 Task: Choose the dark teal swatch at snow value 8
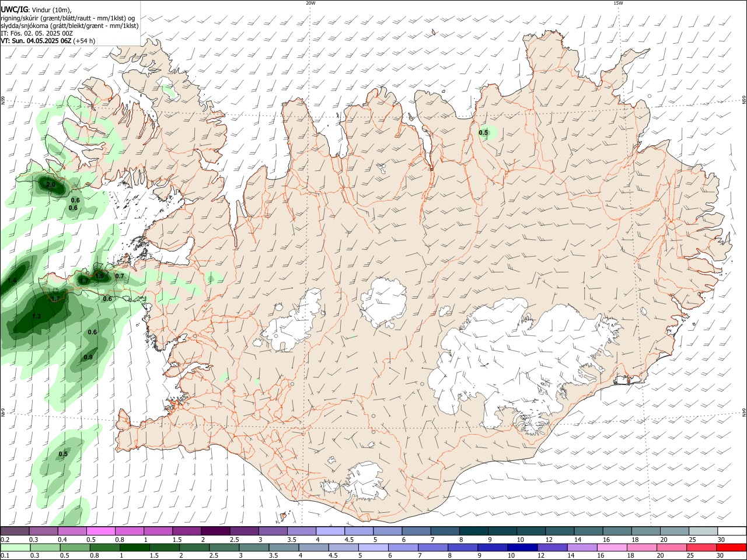(x=473, y=531)
